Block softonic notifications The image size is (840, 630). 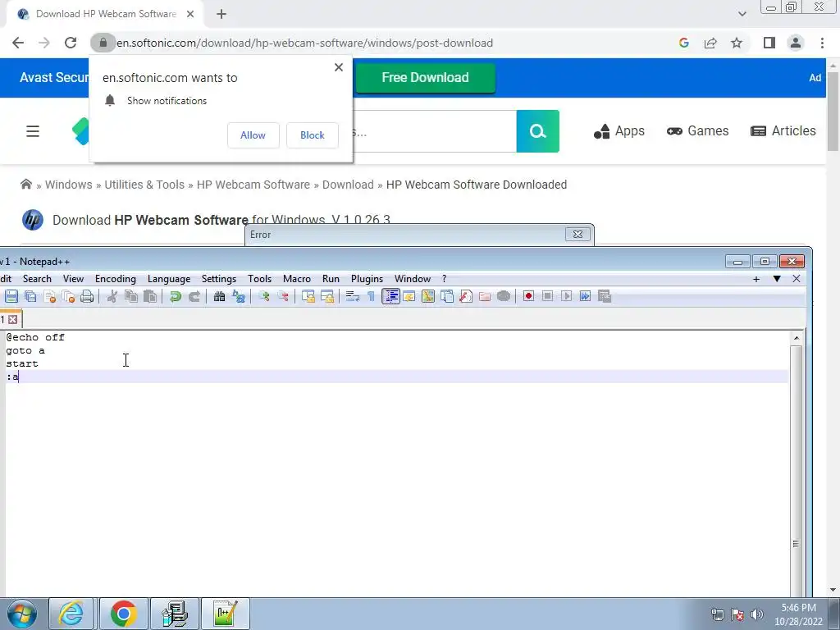313,135
